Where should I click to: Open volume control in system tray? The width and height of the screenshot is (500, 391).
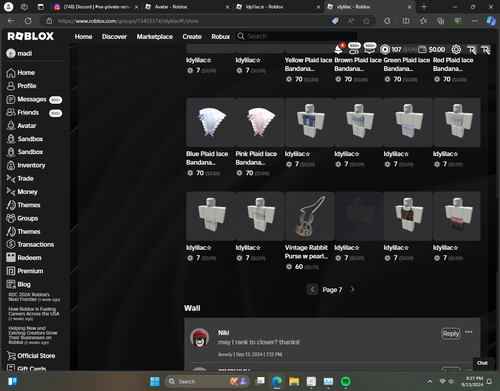coord(451,381)
